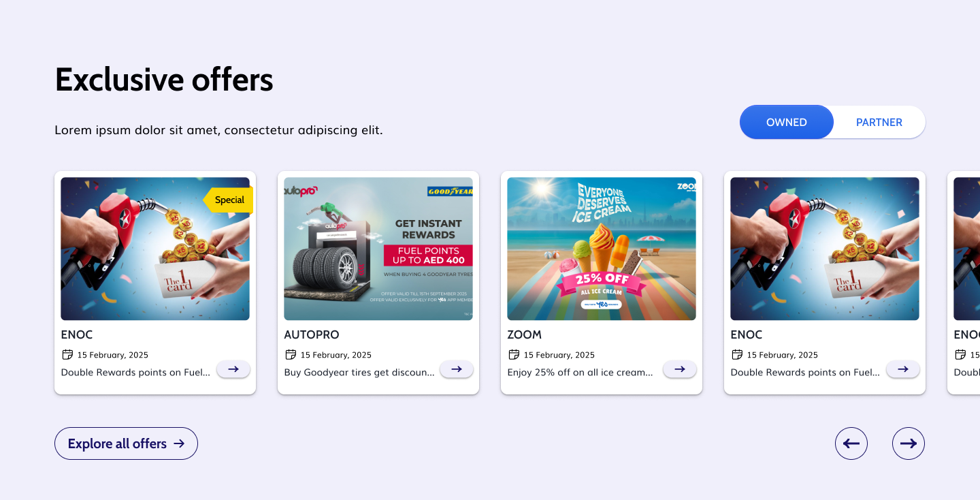Open the Goodyear tyres offer image

click(378, 249)
